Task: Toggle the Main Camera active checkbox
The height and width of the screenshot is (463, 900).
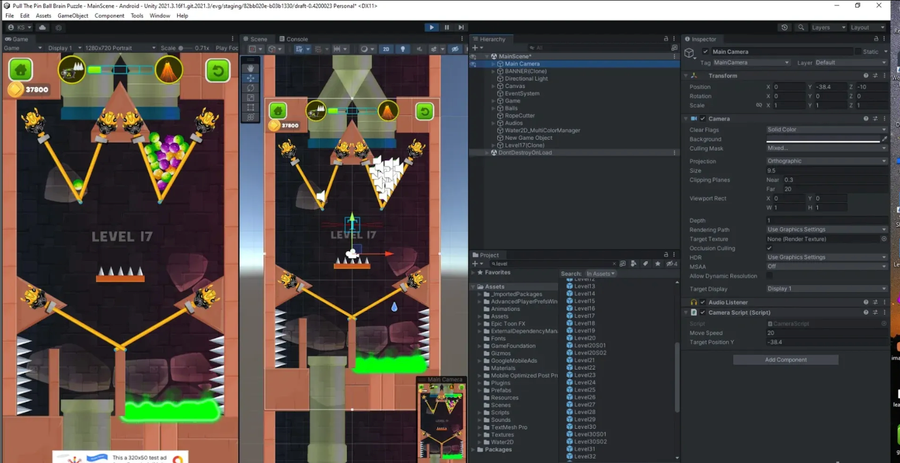Action: (x=706, y=52)
